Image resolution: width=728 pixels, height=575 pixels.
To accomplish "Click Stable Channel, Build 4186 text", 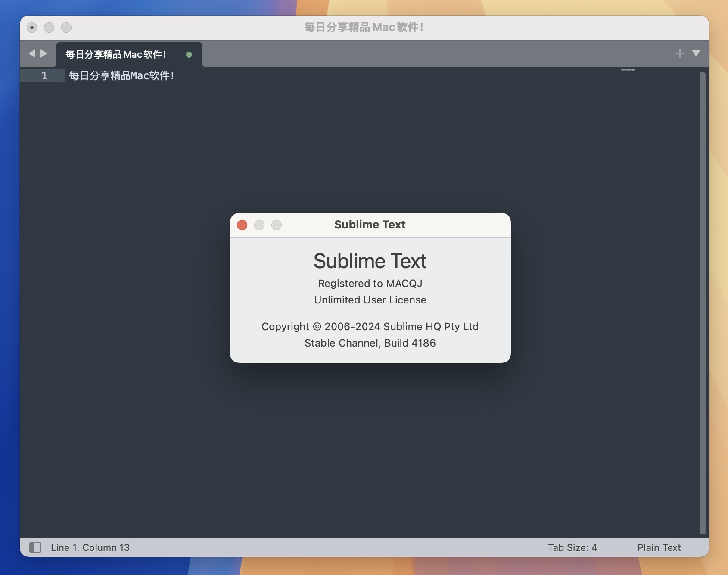I will 370,343.
